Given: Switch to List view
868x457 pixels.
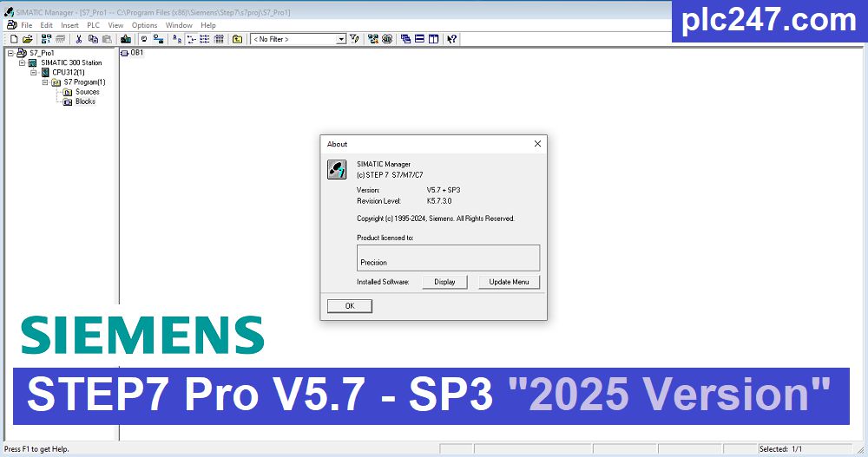Looking at the screenshot, I should point(205,39).
